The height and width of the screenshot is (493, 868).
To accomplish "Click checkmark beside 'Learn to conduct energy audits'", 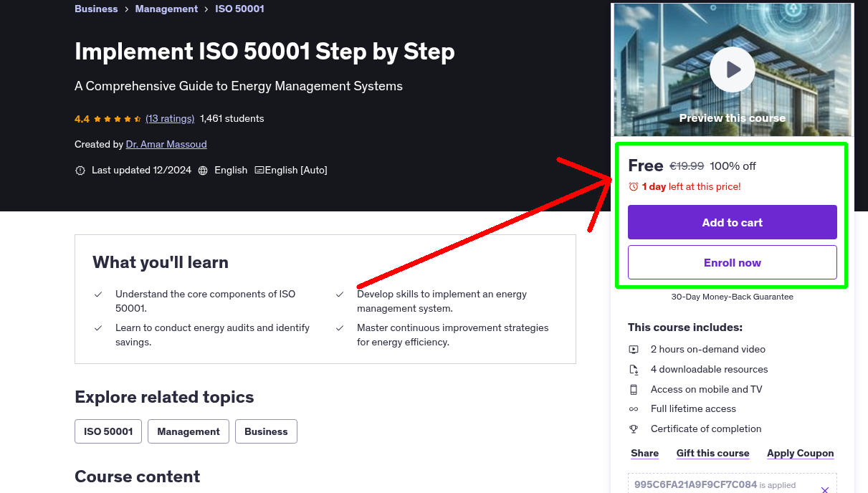I will pyautogui.click(x=98, y=327).
